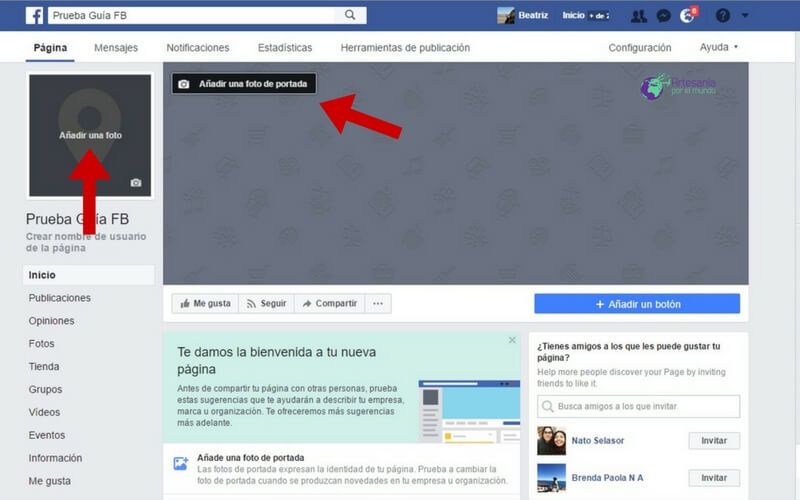Open the notifications globe icon
The image size is (800, 500).
pyautogui.click(x=687, y=16)
